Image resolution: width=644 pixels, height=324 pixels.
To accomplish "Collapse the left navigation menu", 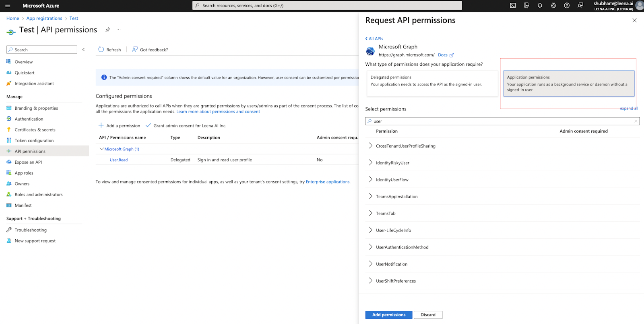I will click(83, 50).
